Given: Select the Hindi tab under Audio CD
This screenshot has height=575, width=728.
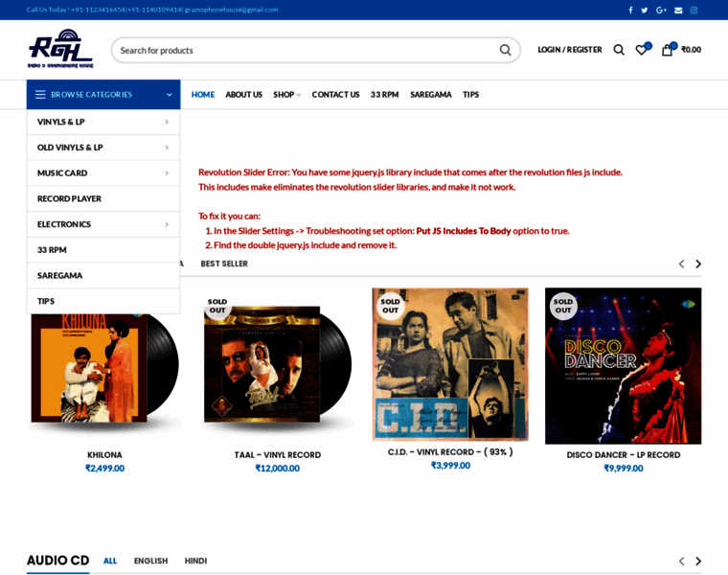Looking at the screenshot, I should pos(196,561).
